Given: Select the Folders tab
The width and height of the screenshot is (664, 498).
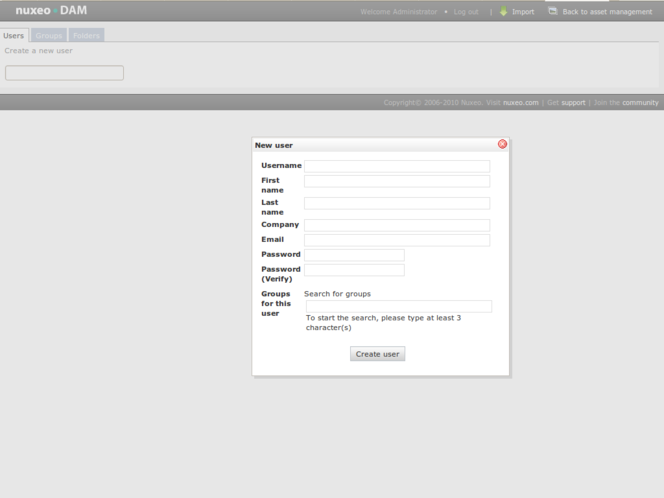Looking at the screenshot, I should pyautogui.click(x=87, y=35).
